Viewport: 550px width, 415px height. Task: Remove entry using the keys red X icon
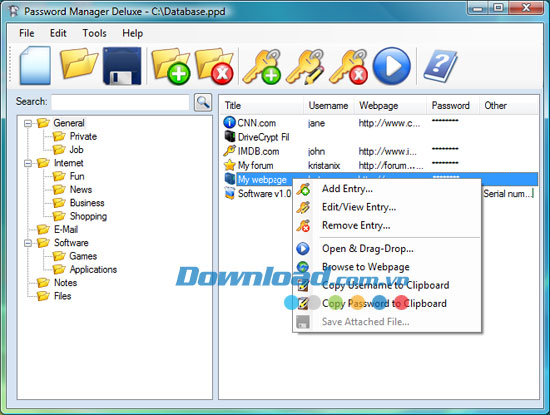348,66
